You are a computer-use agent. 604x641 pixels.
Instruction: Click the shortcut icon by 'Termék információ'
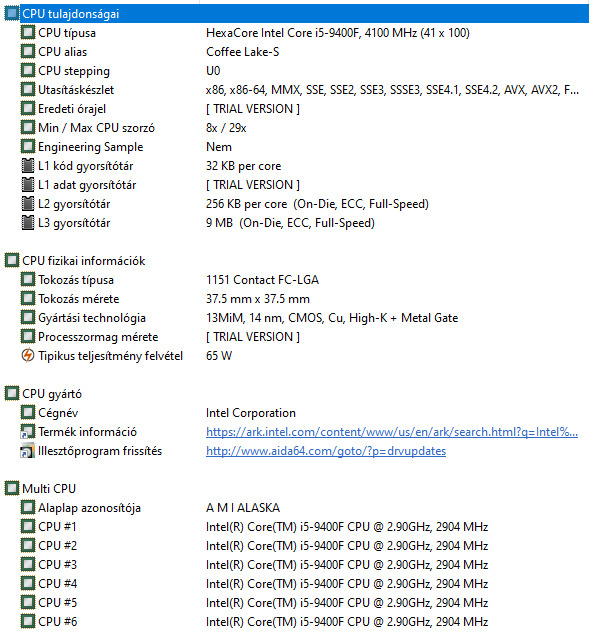(28, 432)
